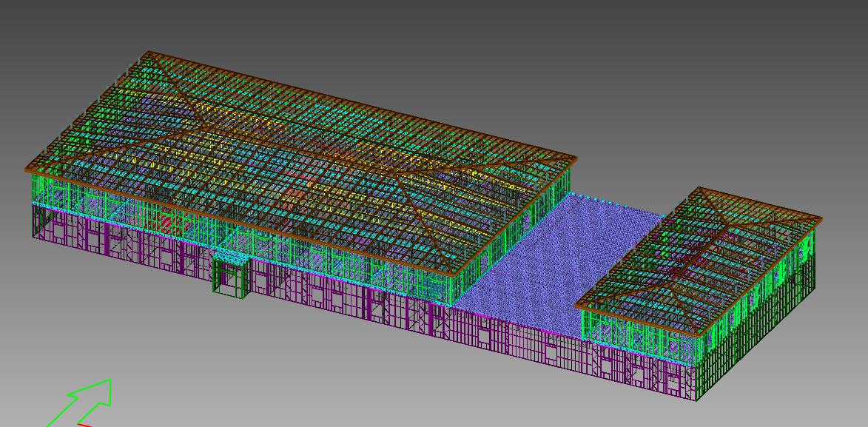Select the red hatched panel on left wall

pos(166,223)
